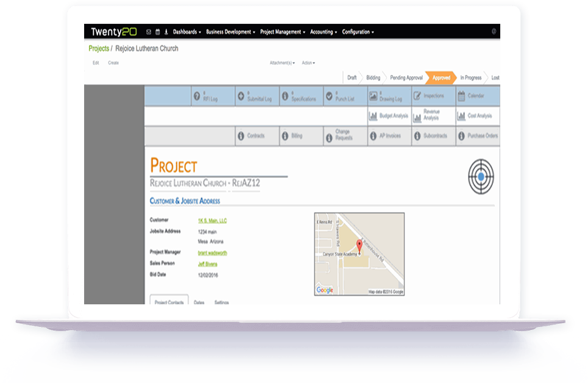Go to the Projects breadcrumb link
The image size is (588, 383).
(x=99, y=49)
